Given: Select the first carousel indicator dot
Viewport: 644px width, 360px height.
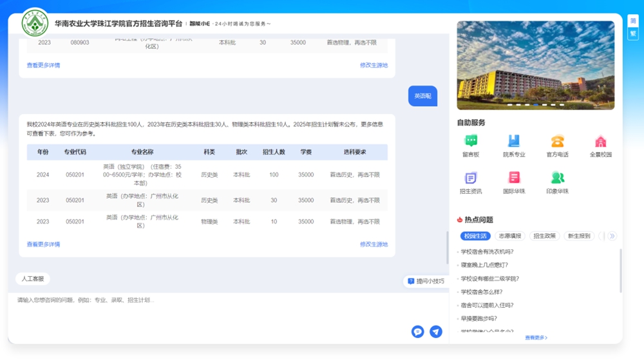Looking at the screenshot, I should (x=509, y=104).
